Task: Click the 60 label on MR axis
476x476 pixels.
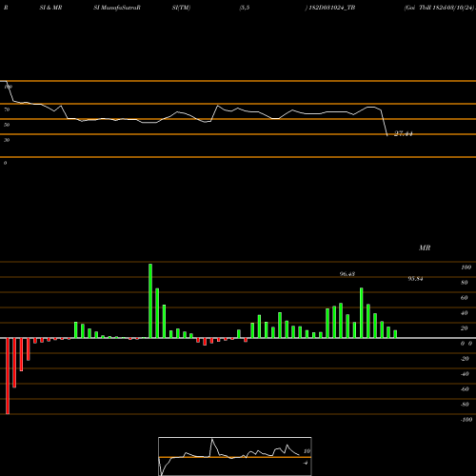Action: tap(465, 298)
